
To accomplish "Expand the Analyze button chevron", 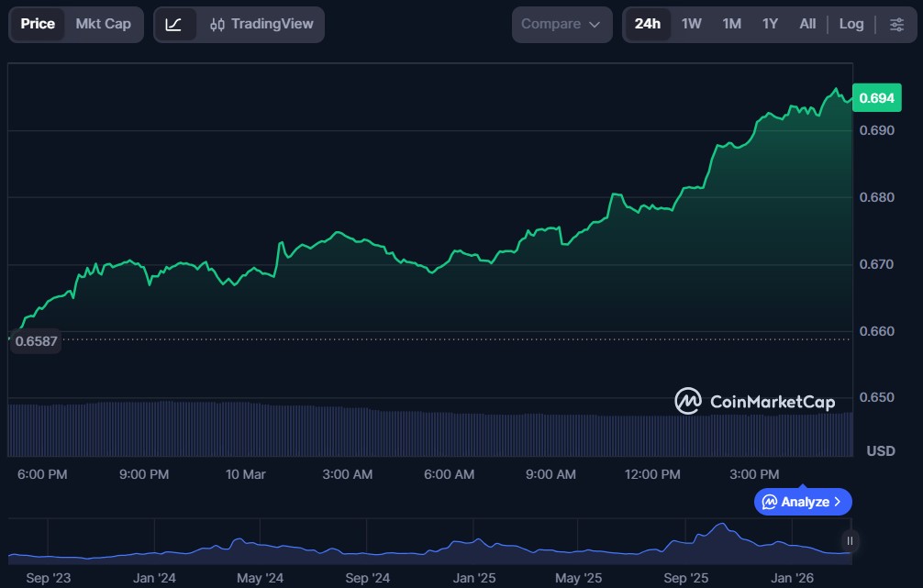I will click(838, 502).
